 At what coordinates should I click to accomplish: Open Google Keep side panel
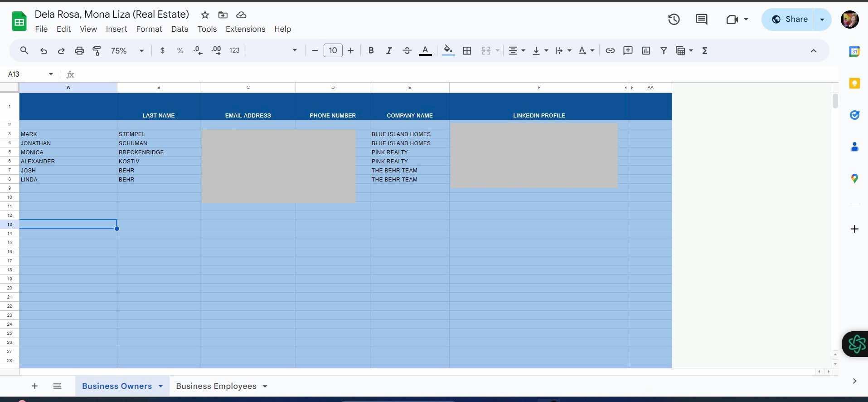pyautogui.click(x=854, y=83)
